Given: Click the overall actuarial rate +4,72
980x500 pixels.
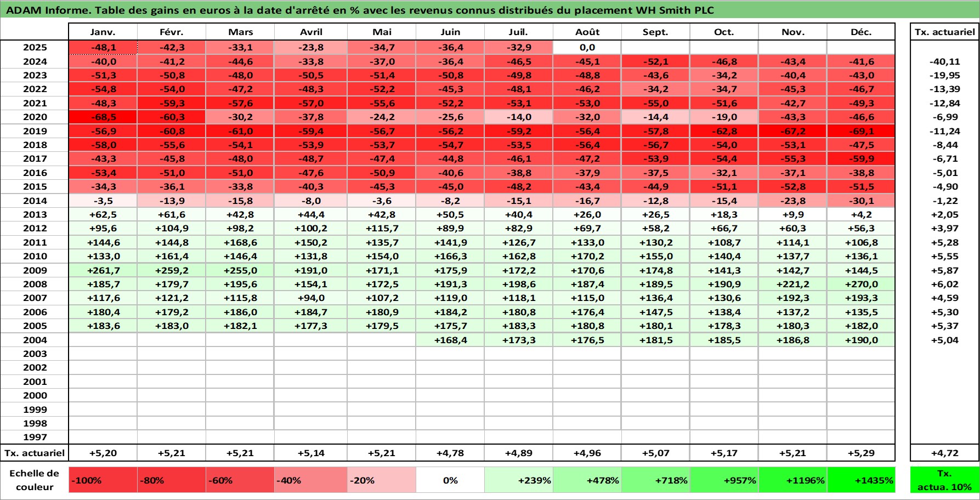Looking at the screenshot, I should (x=944, y=453).
